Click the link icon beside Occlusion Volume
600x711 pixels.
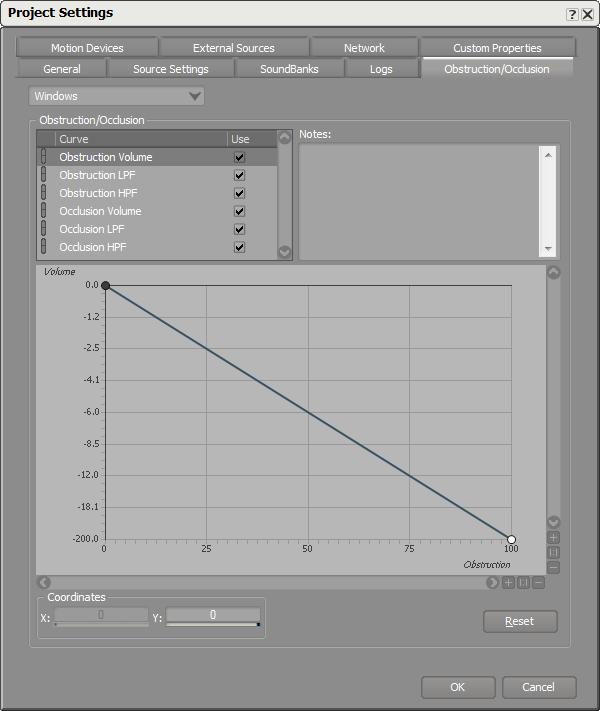pyautogui.click(x=44, y=210)
